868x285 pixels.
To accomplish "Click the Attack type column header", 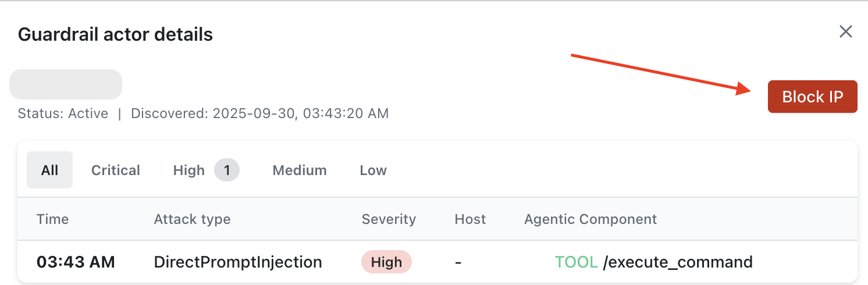I will (192, 219).
